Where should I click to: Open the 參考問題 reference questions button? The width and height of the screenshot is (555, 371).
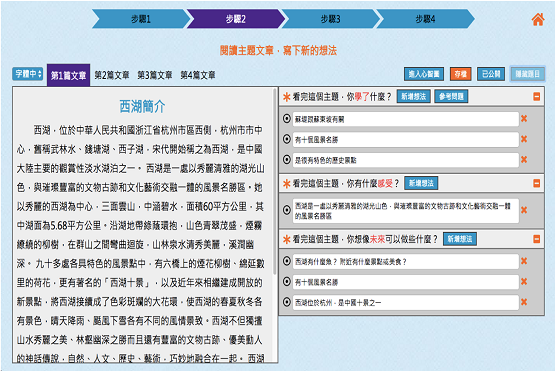click(x=451, y=96)
